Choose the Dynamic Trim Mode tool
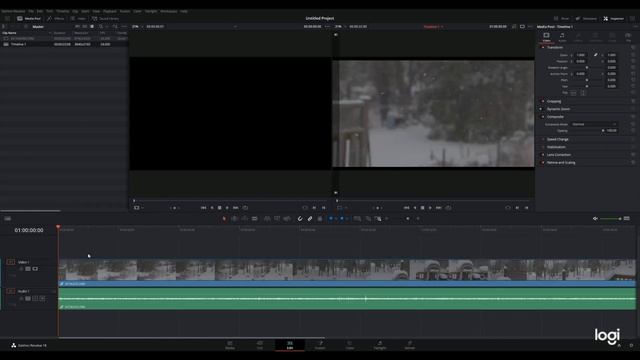Viewport: 640px width, 360px height. click(x=244, y=219)
